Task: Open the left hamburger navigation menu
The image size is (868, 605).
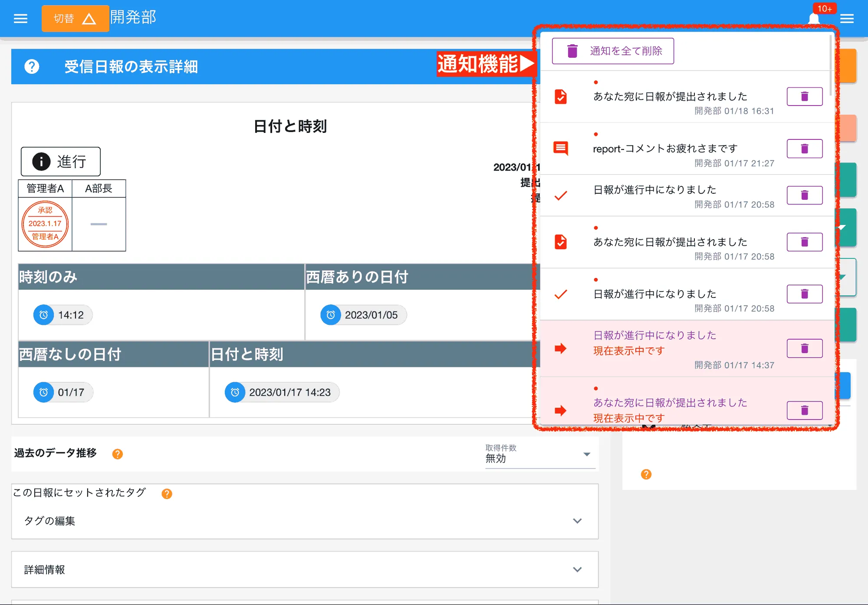Action: click(20, 18)
